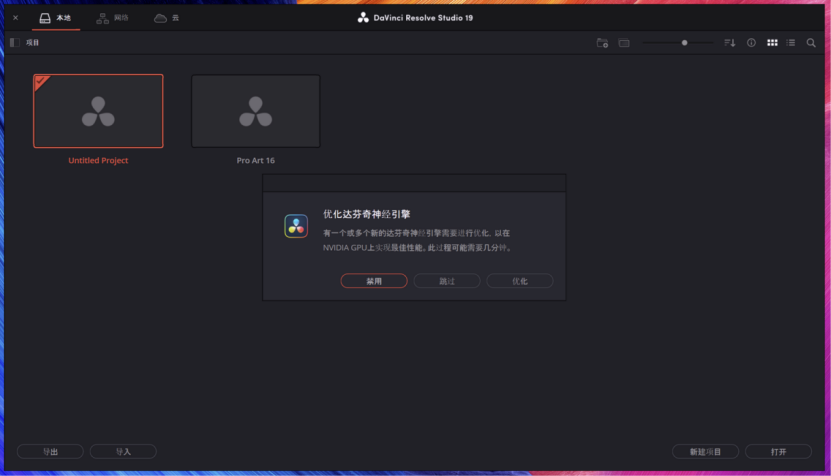Image resolution: width=831 pixels, height=476 pixels.
Task: Click the 项目 projects label
Action: click(x=33, y=42)
